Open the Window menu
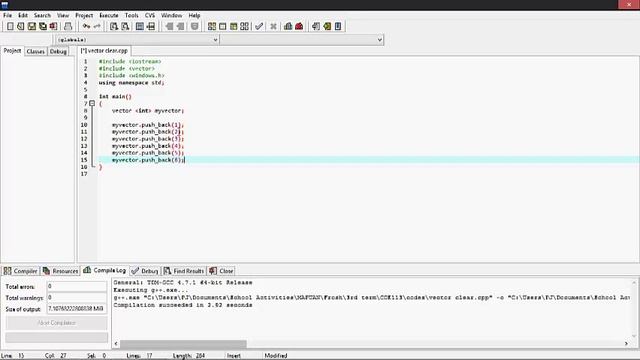 pyautogui.click(x=171, y=15)
